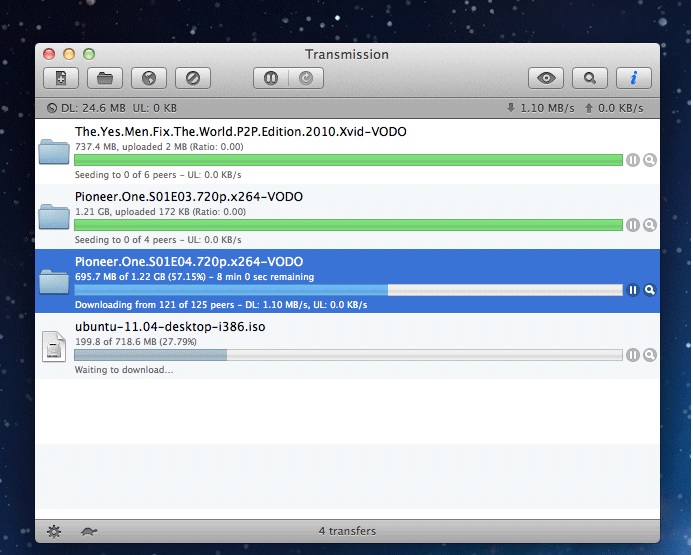Open the Inspector info panel
This screenshot has width=693, height=555.
[x=634, y=78]
